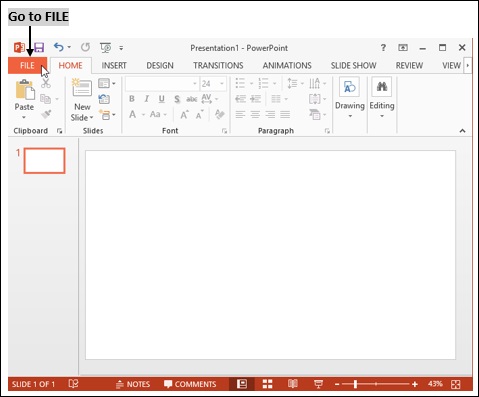The image size is (479, 397).
Task: Open the Font dialog launcher
Action: click(x=224, y=131)
